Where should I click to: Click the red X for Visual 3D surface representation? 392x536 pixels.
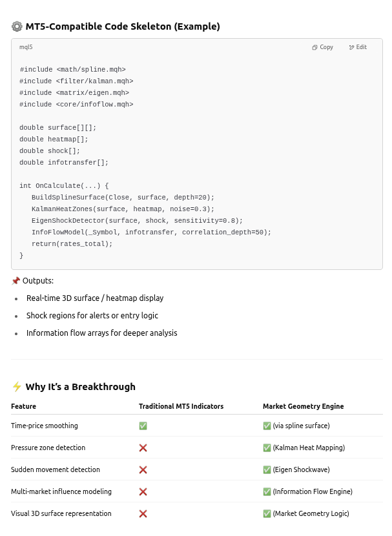click(x=143, y=514)
